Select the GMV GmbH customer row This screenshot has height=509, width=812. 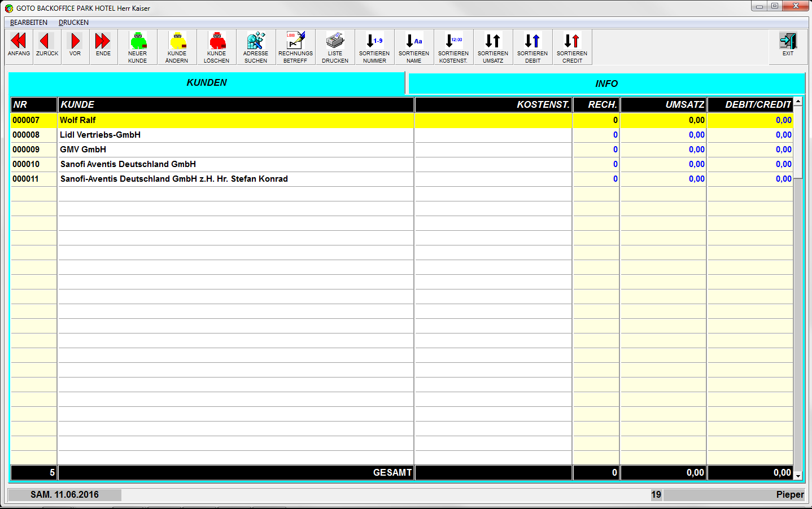[x=83, y=150]
